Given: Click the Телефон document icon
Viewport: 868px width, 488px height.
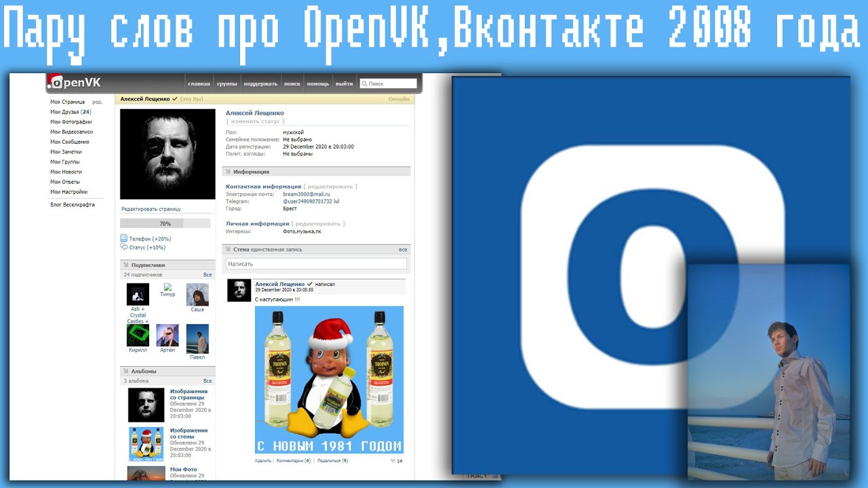Looking at the screenshot, I should point(123,239).
